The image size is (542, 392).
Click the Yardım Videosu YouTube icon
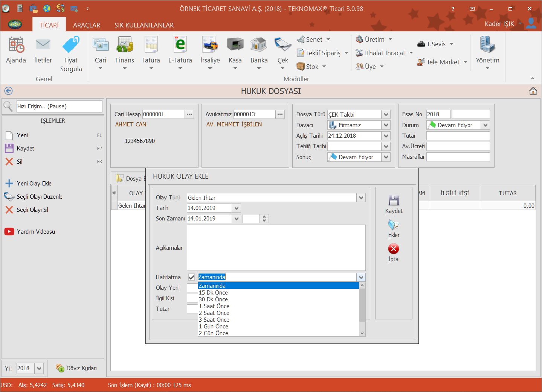click(x=9, y=232)
